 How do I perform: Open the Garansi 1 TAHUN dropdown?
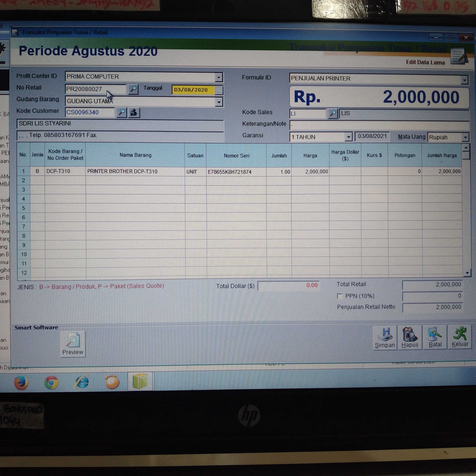[x=348, y=137]
